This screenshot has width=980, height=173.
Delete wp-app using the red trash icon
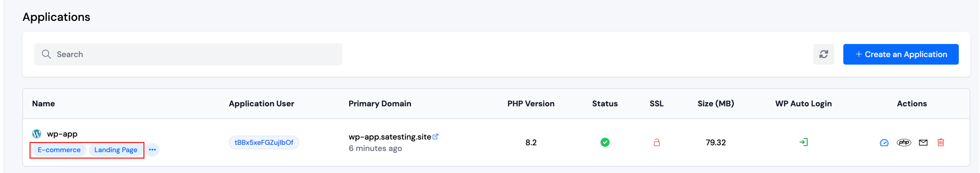click(x=941, y=143)
